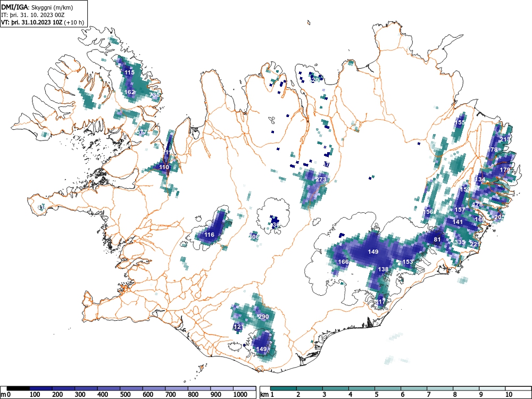Click the '205' visibility value on the map
The width and height of the screenshot is (532, 399).
click(x=500, y=217)
